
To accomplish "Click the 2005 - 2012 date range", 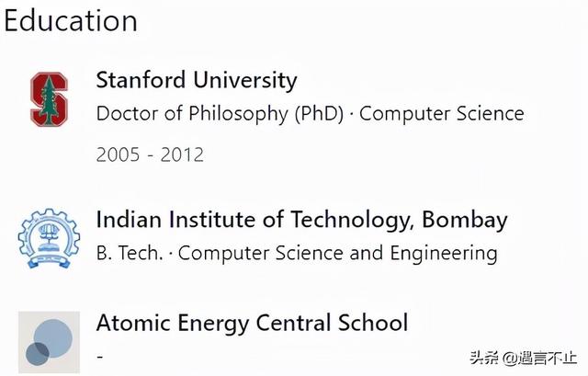I will pos(150,154).
